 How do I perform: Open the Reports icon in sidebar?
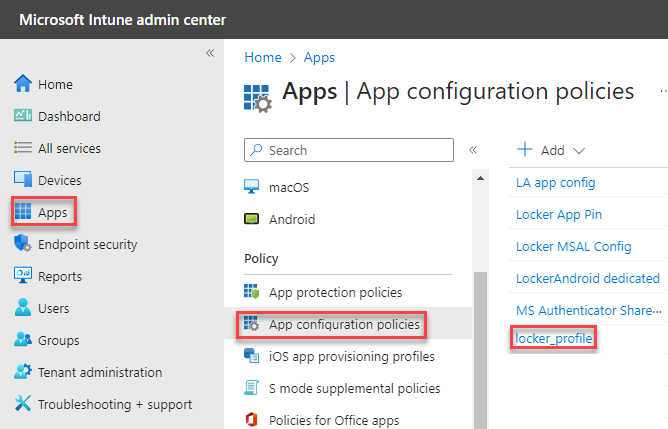point(23,275)
